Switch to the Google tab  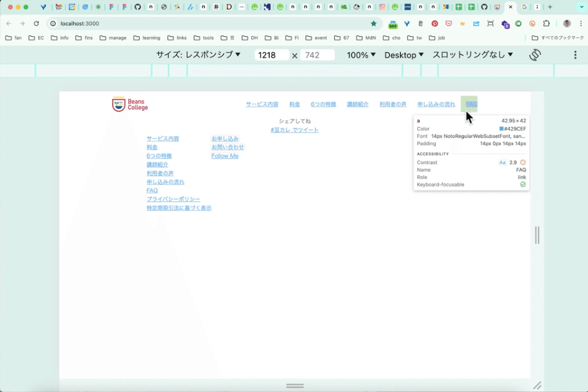(524, 7)
